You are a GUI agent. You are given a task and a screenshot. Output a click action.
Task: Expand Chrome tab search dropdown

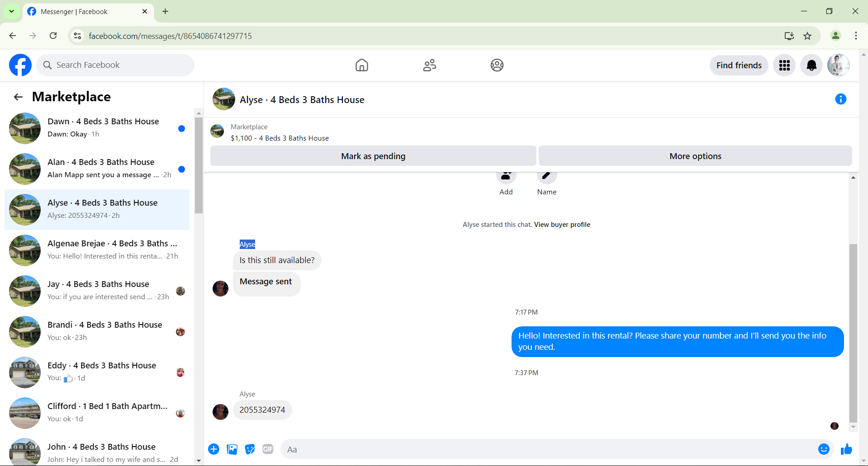[x=11, y=11]
